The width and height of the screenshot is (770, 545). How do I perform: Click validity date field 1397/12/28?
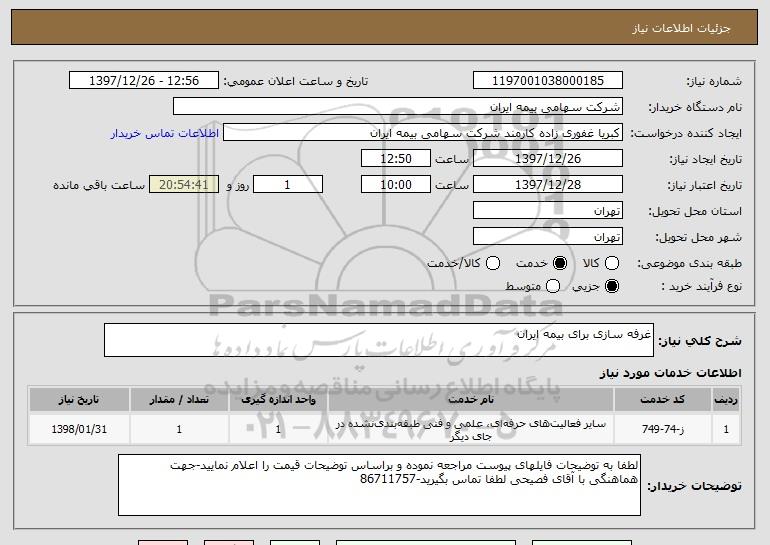(x=548, y=185)
